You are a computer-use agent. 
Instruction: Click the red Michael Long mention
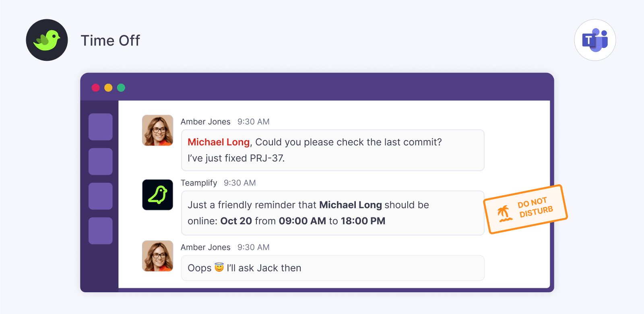(219, 142)
